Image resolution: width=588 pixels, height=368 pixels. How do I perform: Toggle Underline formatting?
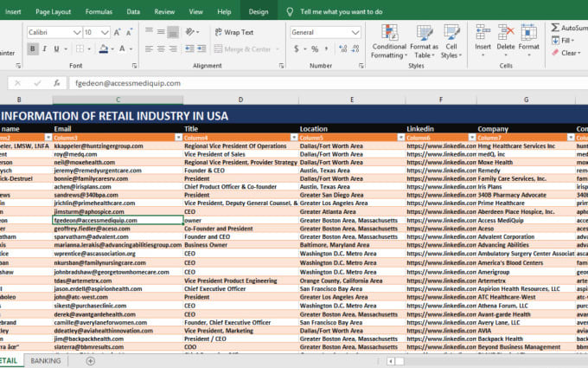[56, 48]
